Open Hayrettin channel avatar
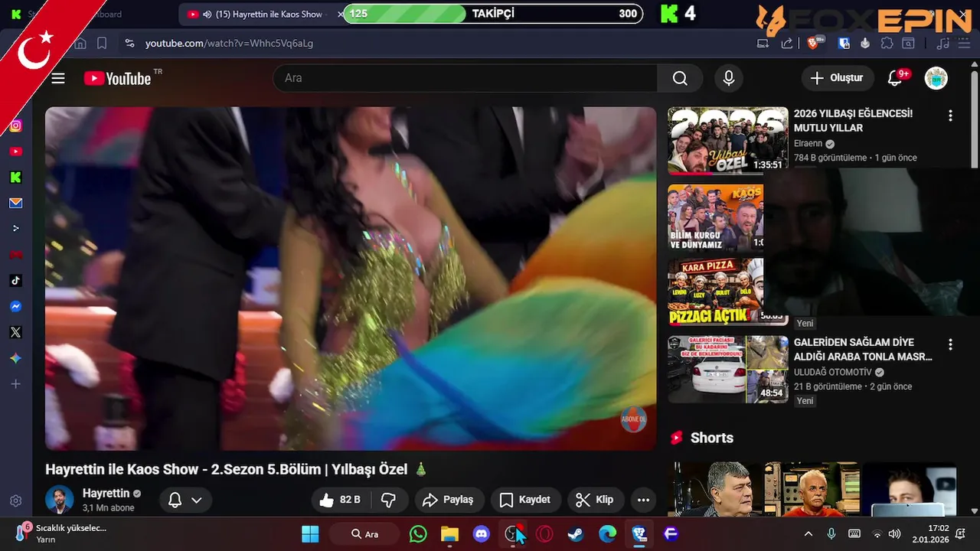The height and width of the screenshot is (551, 980). 59,500
